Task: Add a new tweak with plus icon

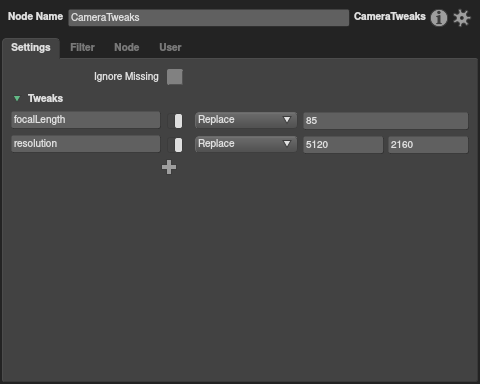Action: [169, 167]
